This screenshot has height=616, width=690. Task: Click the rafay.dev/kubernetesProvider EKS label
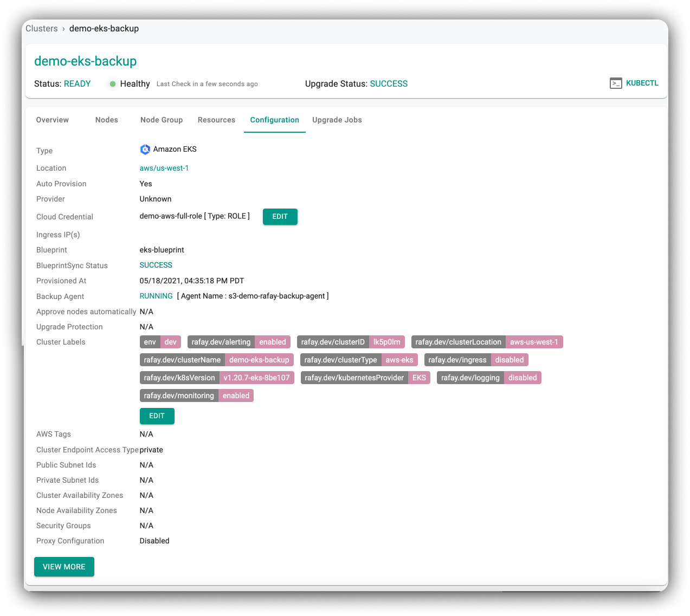[365, 378]
